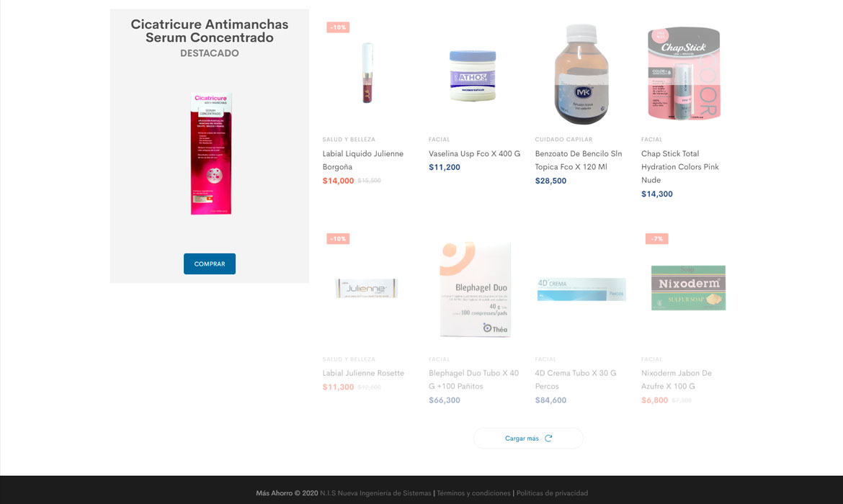Image resolution: width=843 pixels, height=504 pixels.
Task: Click the reload icon beside Cargar más
Action: 548,438
